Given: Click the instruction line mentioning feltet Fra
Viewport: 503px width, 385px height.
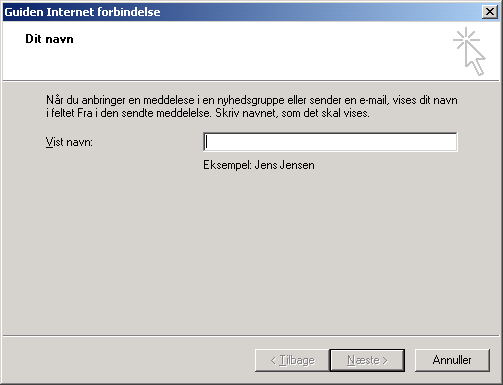Looking at the screenshot, I should tap(208, 113).
